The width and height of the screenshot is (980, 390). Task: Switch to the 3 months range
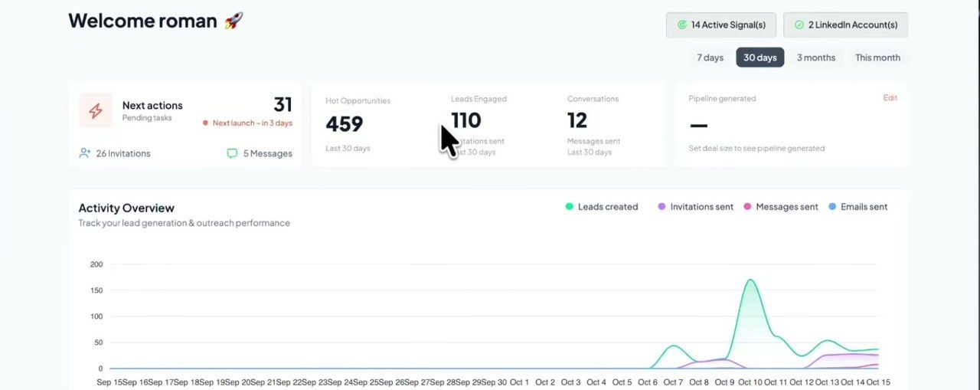816,57
